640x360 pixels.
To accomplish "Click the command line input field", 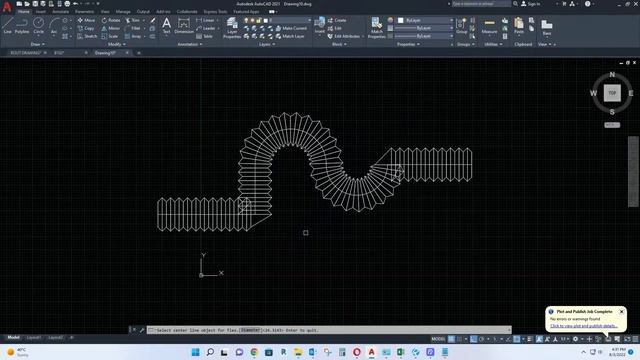I will click(x=329, y=330).
